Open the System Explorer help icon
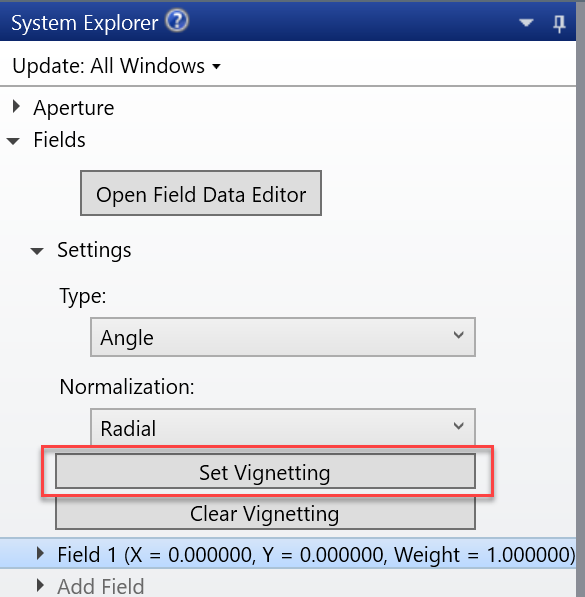Screen dimensions: 585x597 click(177, 21)
